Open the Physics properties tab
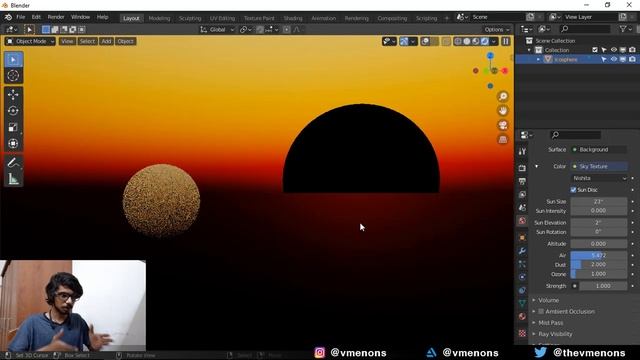Image resolution: width=640 pixels, height=360 pixels. (x=522, y=277)
